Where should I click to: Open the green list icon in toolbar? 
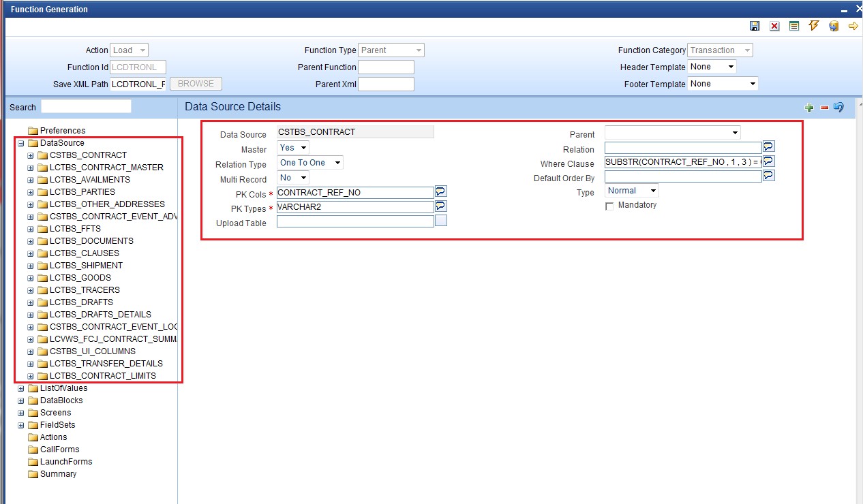(x=794, y=26)
